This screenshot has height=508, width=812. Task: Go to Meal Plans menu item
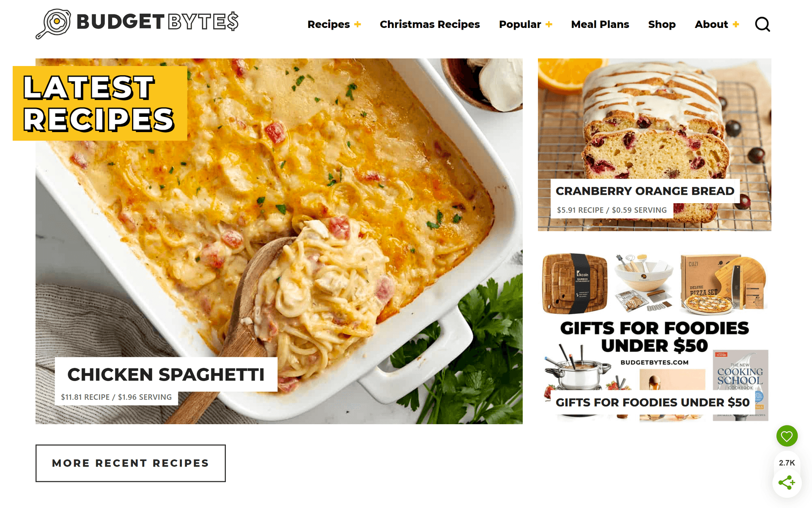click(x=600, y=25)
